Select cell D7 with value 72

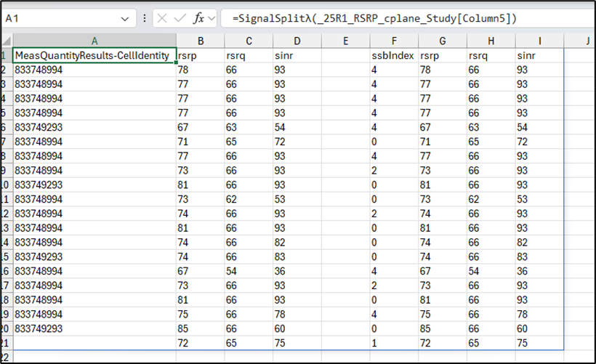297,142
